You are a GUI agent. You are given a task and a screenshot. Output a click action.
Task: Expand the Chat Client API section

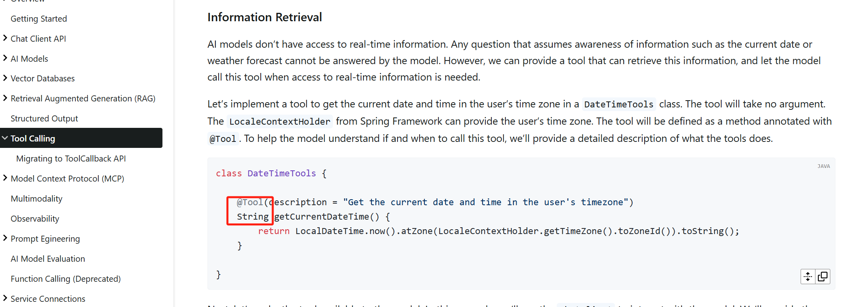pyautogui.click(x=5, y=38)
